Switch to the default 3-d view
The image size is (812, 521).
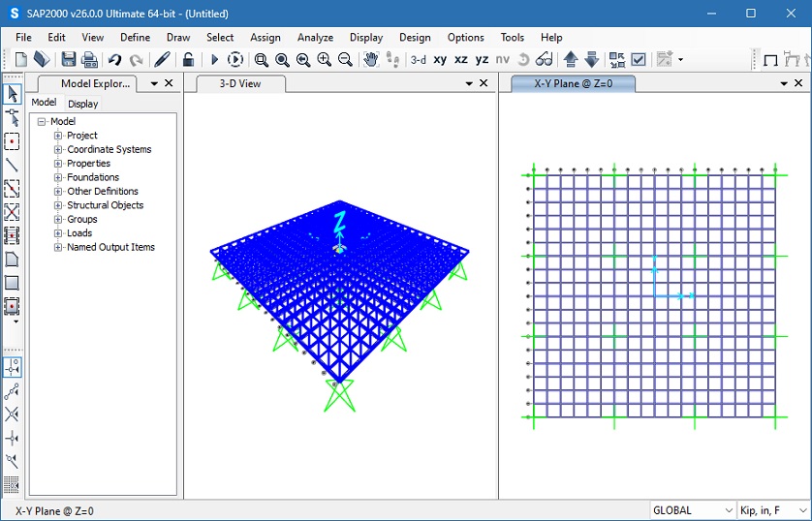coord(419,59)
